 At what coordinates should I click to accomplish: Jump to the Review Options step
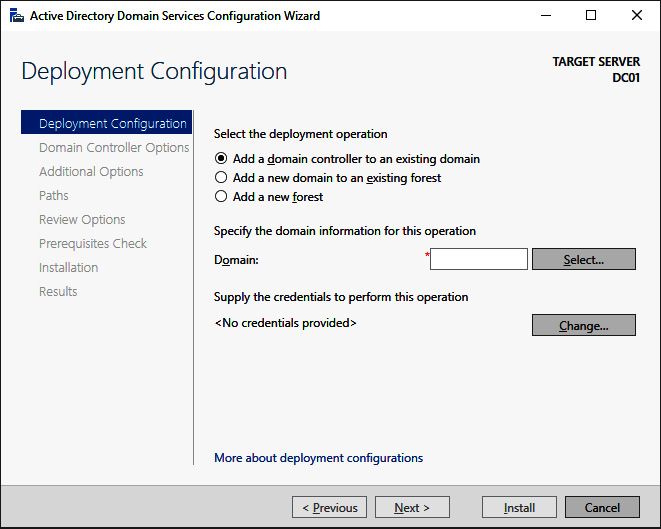pos(82,220)
